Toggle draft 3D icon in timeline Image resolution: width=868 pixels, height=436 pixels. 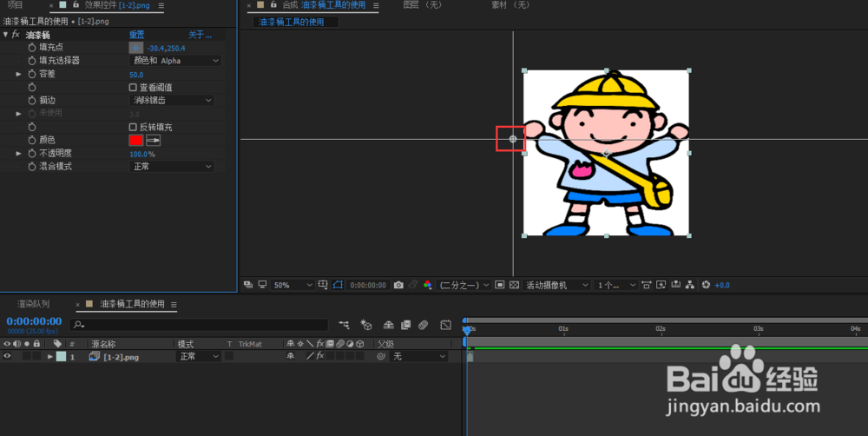366,325
